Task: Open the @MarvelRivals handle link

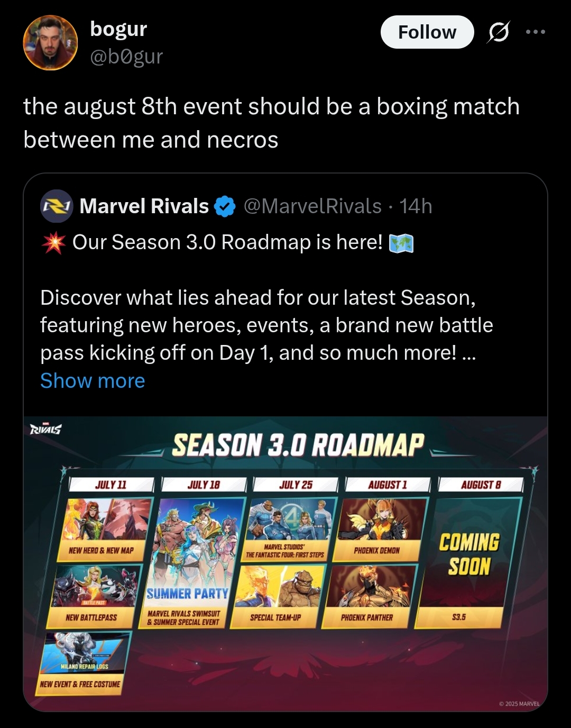Action: (312, 206)
